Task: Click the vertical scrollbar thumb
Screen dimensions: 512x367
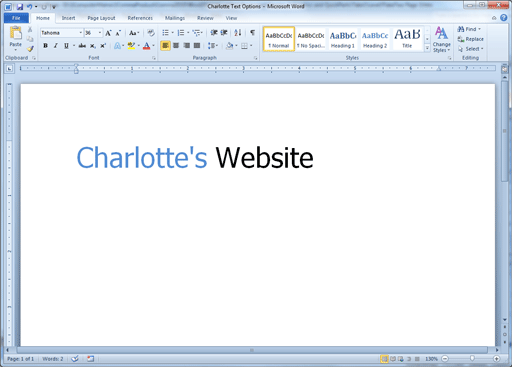Action: [505, 131]
